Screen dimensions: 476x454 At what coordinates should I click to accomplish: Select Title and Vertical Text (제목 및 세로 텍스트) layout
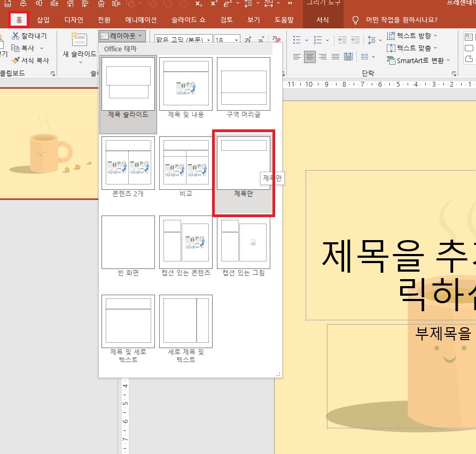click(128, 329)
